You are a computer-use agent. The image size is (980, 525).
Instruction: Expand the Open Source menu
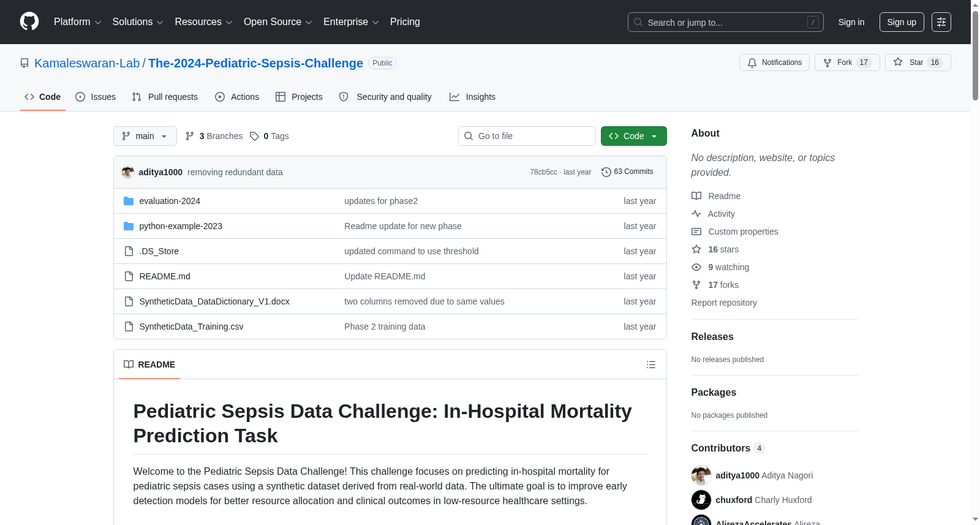[x=278, y=22]
